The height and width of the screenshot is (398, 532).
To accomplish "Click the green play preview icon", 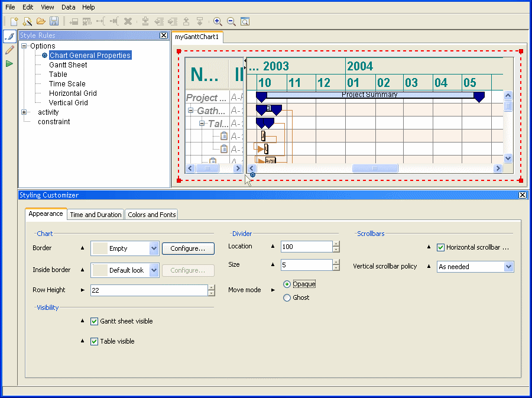I will click(x=9, y=63).
